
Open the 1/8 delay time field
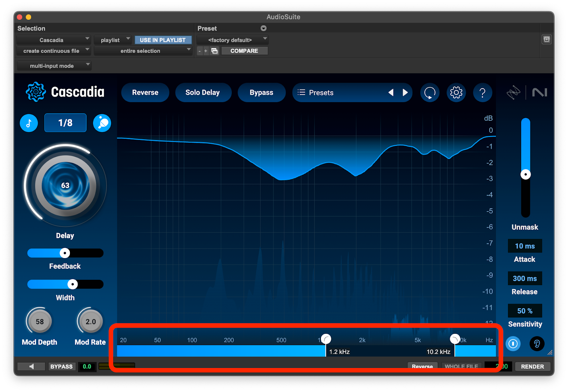tap(65, 123)
